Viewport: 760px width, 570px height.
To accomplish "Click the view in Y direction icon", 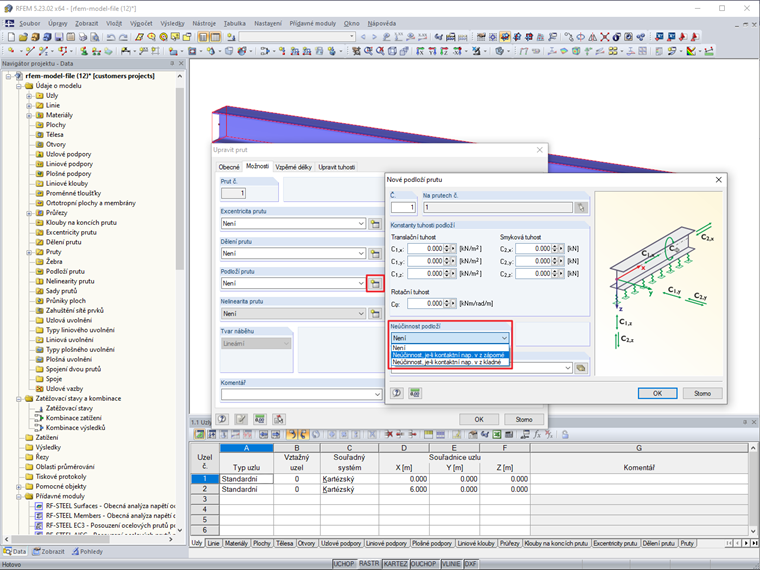I will 432,51.
